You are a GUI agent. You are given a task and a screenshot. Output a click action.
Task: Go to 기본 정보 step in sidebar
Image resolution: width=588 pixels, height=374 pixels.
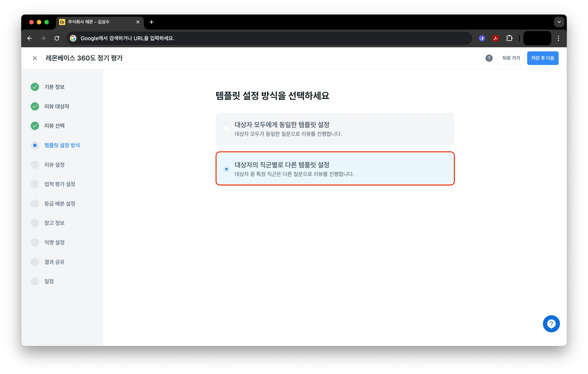click(x=54, y=87)
